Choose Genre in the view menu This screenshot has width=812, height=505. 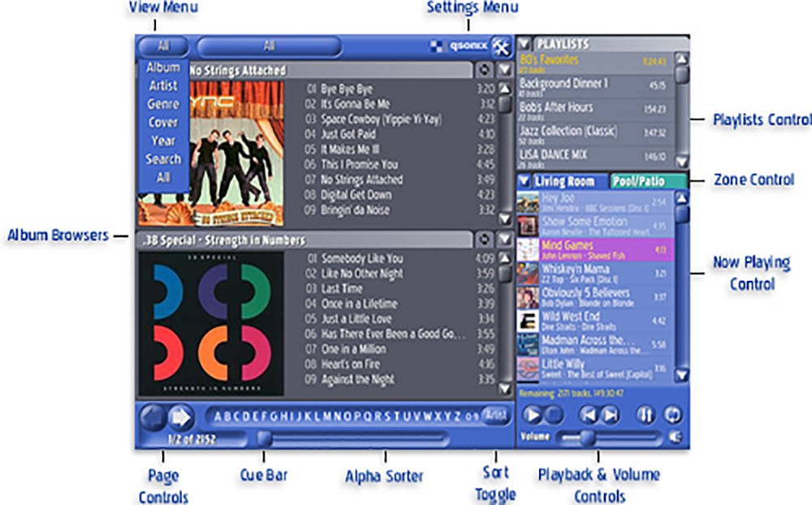pyautogui.click(x=163, y=104)
